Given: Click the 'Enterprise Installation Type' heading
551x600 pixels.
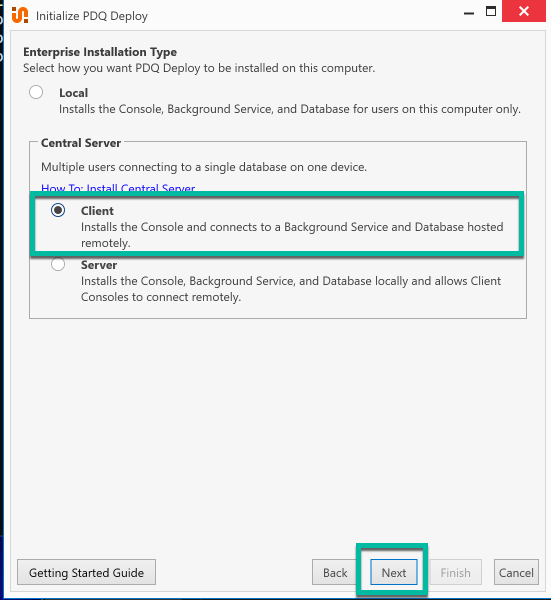Looking at the screenshot, I should [100, 52].
